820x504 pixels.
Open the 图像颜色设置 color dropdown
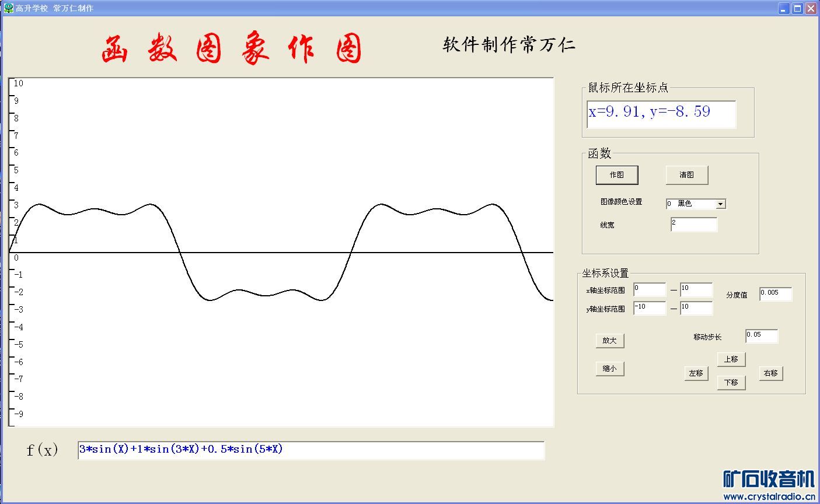[721, 204]
